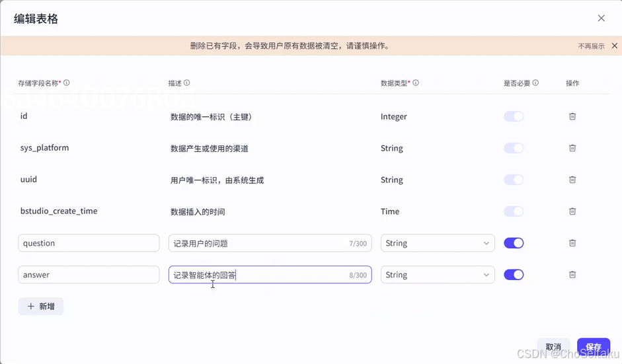The width and height of the screenshot is (622, 364).
Task: Edit description 记录用户的问题
Action: [x=270, y=243]
